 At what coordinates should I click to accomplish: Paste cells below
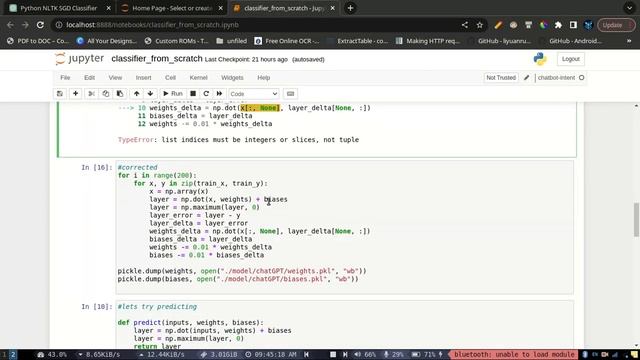click(x=120, y=93)
